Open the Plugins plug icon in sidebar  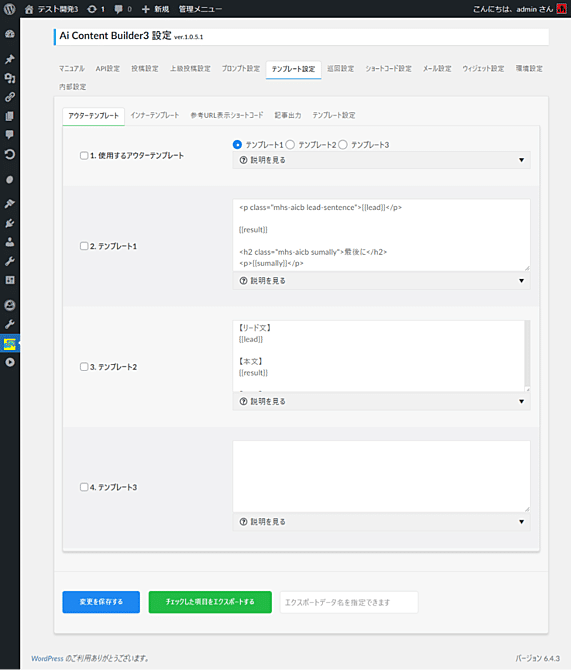[x=10, y=223]
